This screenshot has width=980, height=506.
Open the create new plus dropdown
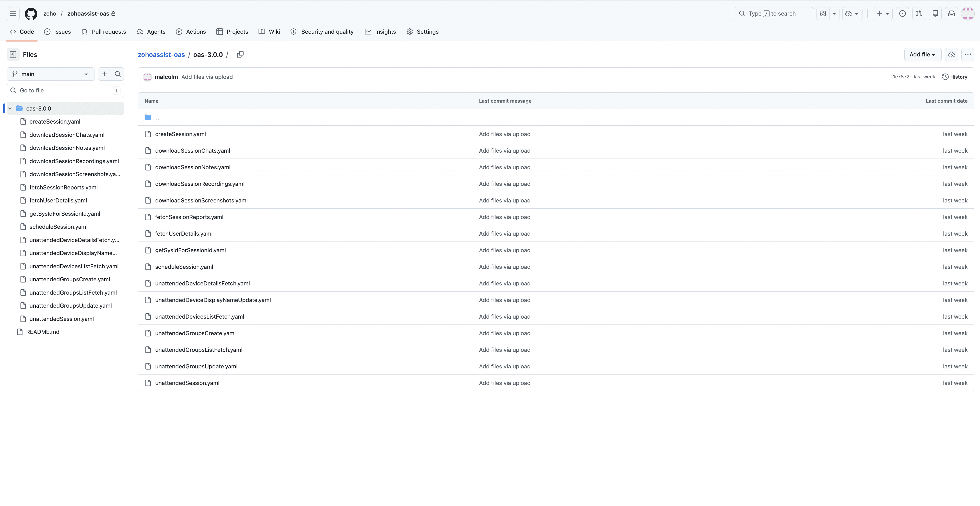coord(883,14)
